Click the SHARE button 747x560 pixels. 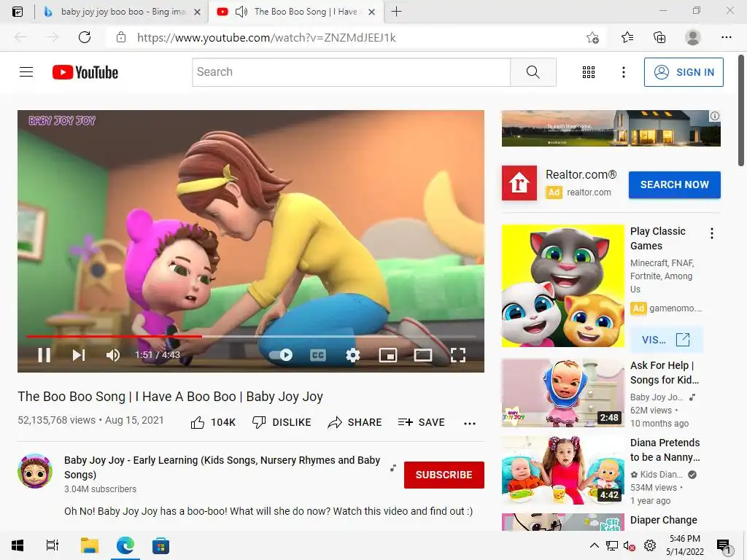[x=355, y=422]
